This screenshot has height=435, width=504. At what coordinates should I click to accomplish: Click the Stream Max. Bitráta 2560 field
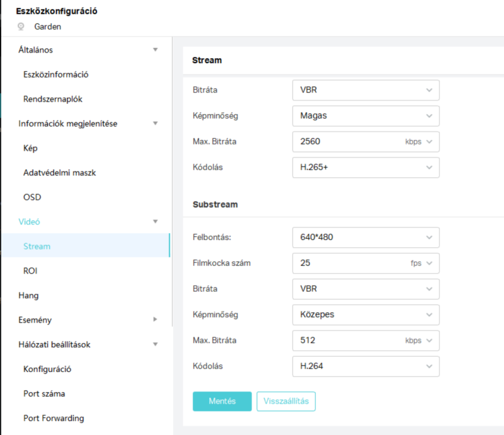pyautogui.click(x=366, y=142)
